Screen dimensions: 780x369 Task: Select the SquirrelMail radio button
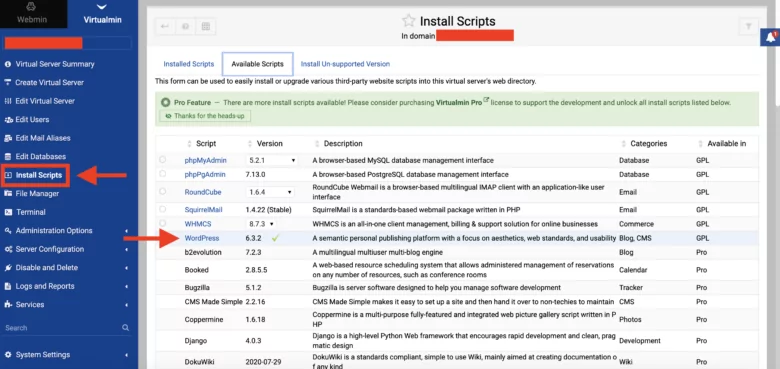pyautogui.click(x=163, y=209)
